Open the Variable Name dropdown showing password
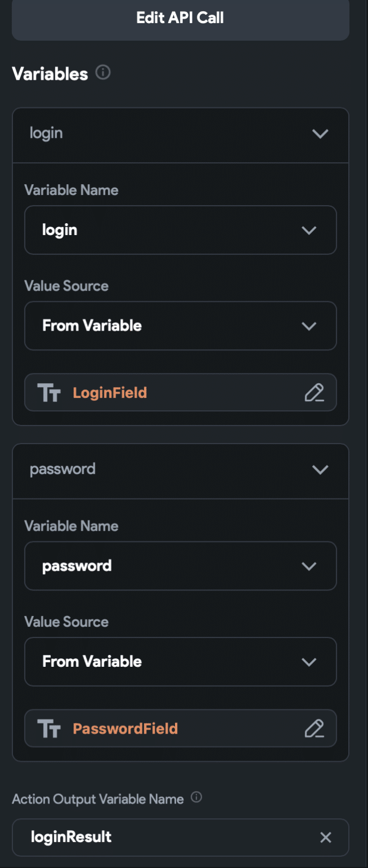 click(x=181, y=566)
